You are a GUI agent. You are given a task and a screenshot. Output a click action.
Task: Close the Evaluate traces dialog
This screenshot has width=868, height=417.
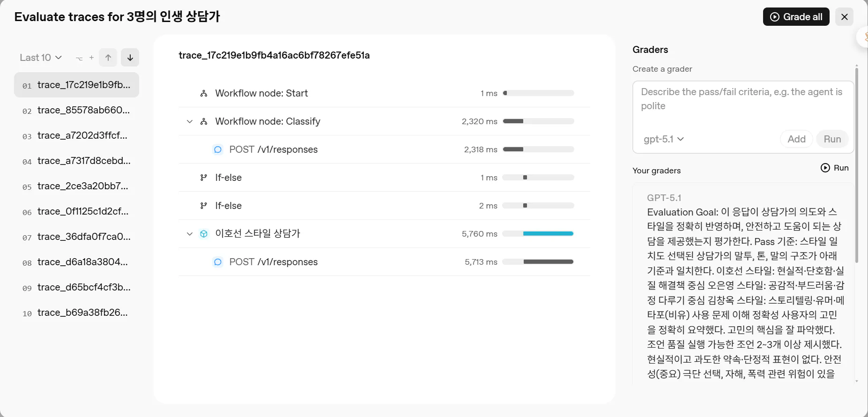845,17
